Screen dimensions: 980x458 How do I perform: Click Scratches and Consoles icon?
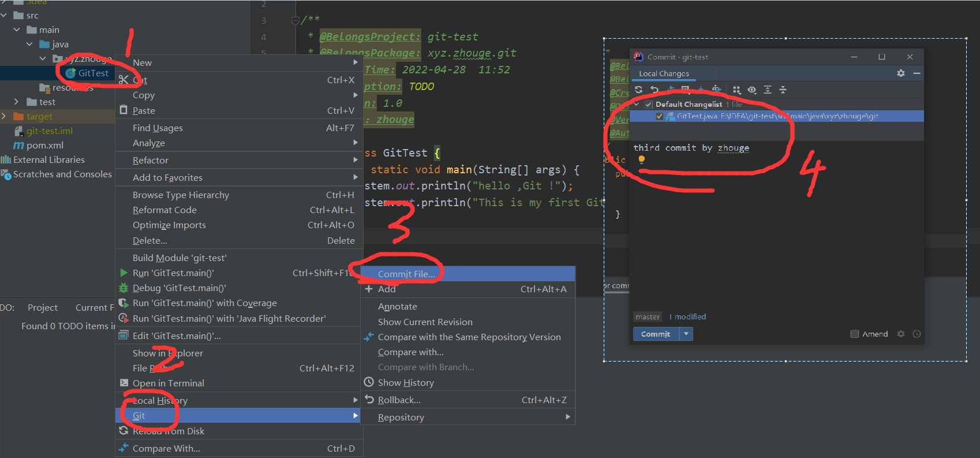(6, 174)
